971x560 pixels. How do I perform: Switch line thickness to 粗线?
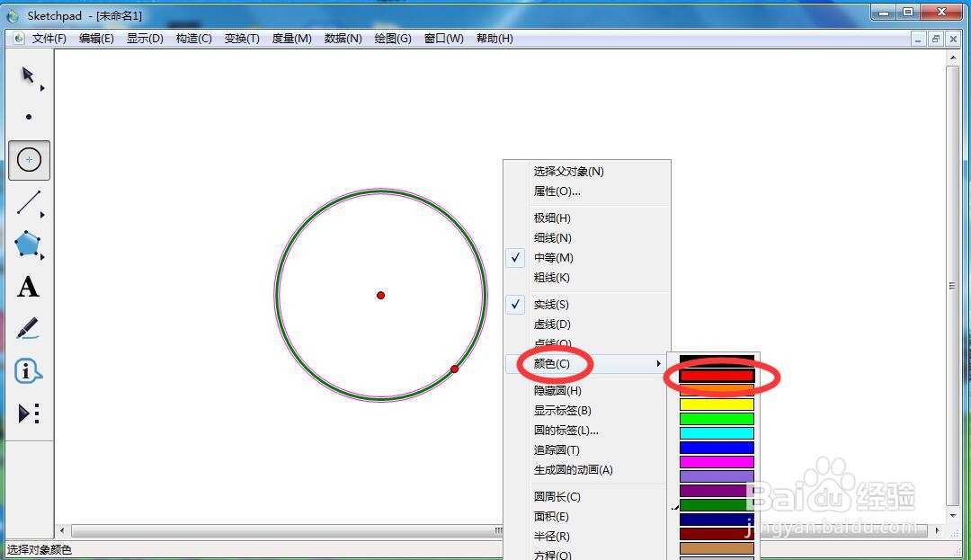pyautogui.click(x=549, y=278)
